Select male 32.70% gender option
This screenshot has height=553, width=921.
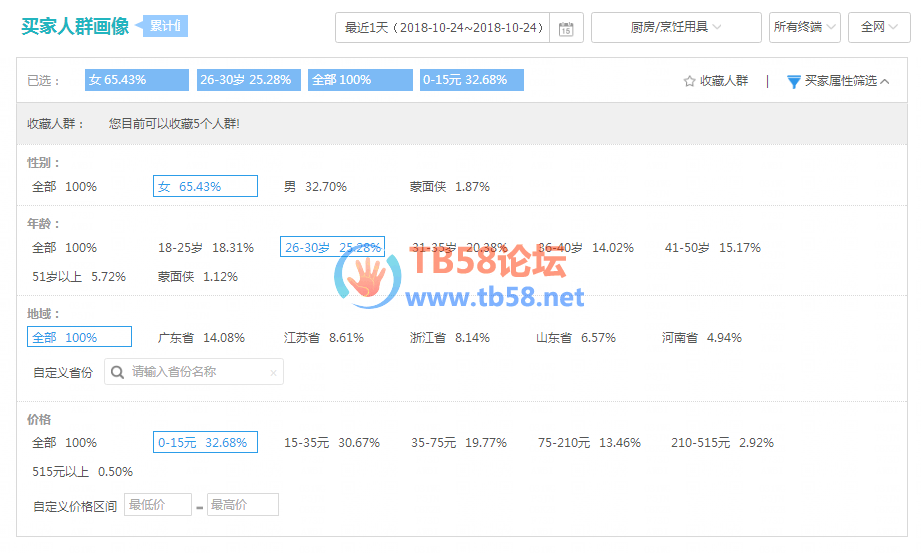point(314,186)
